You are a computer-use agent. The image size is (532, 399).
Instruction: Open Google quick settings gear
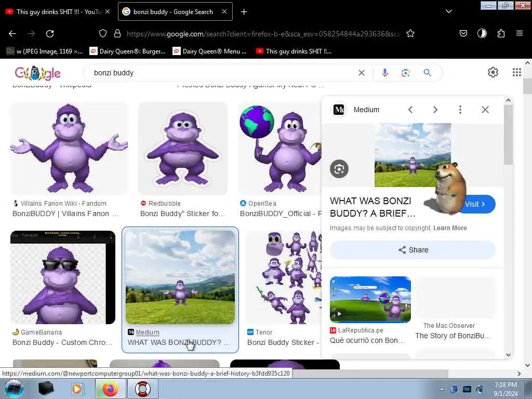coord(493,72)
